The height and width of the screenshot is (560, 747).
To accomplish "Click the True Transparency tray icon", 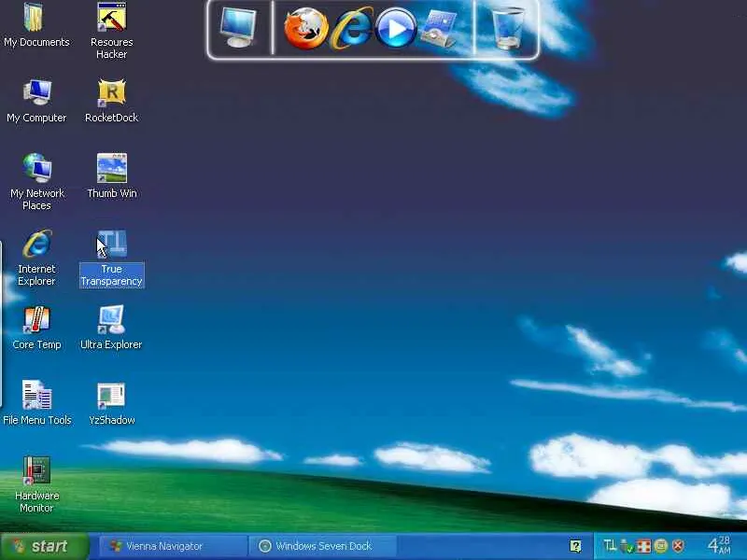I will pos(610,545).
